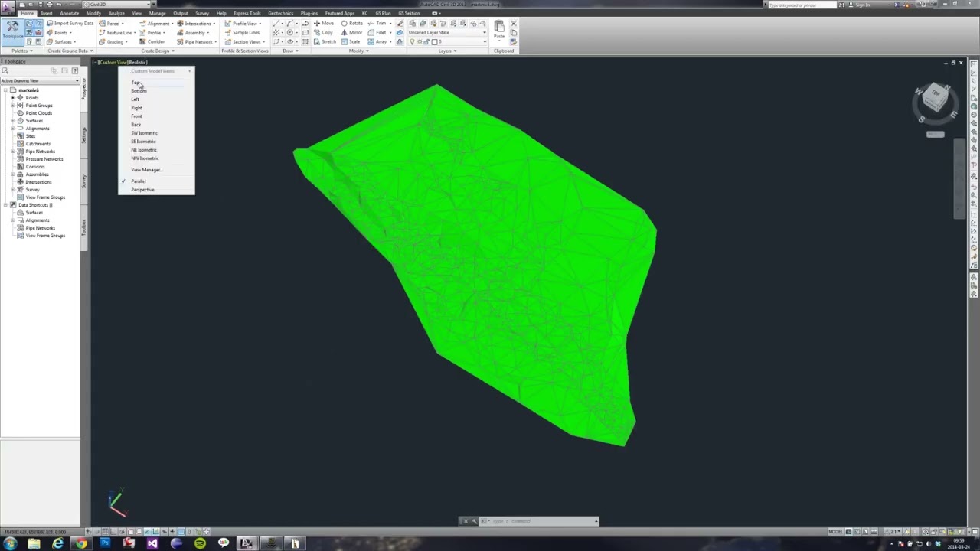
Task: Choose Top view from view menu
Action: click(x=136, y=83)
